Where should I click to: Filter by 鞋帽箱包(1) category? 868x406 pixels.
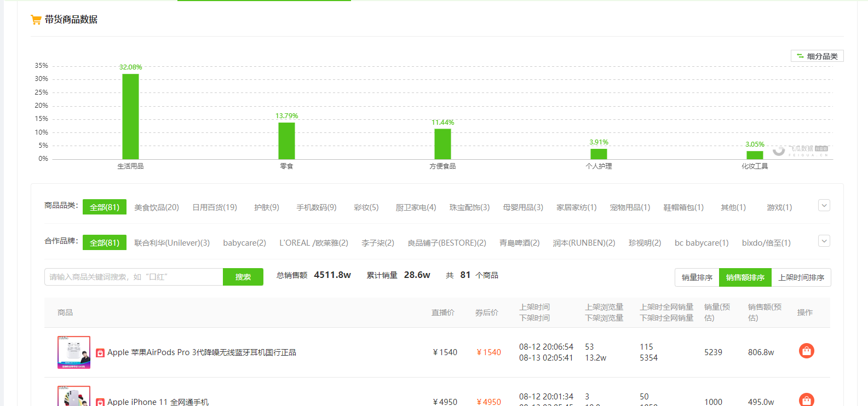(x=683, y=207)
